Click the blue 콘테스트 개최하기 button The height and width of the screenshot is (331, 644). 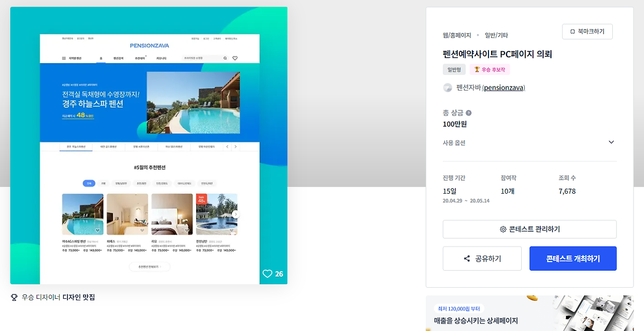click(x=573, y=259)
